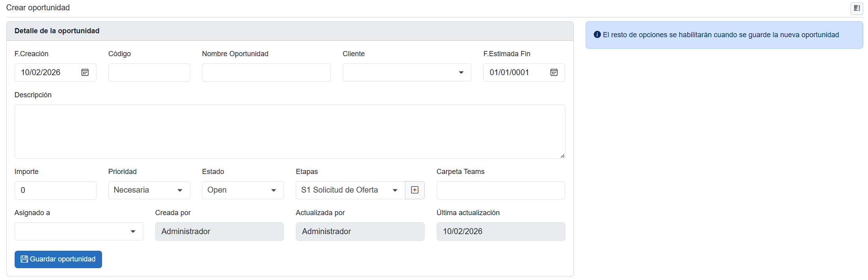The height and width of the screenshot is (280, 868).
Task: Open the F.Creación calendar picker icon
Action: click(x=85, y=72)
